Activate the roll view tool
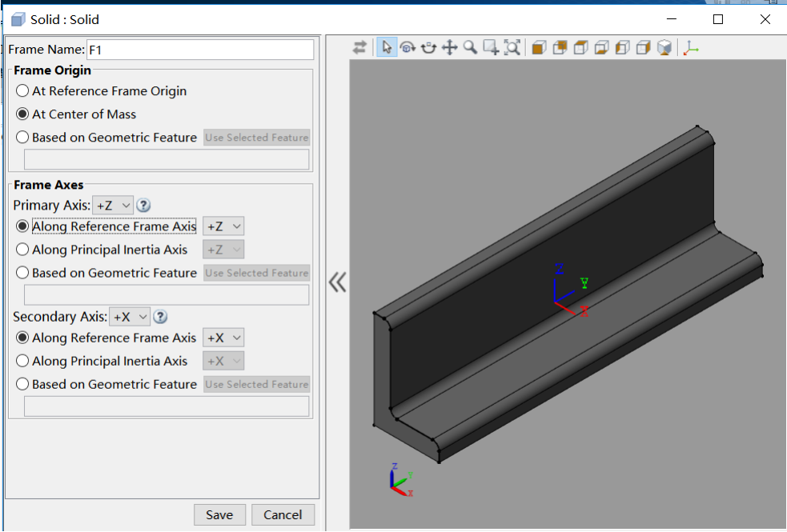787x532 pixels. coord(428,48)
